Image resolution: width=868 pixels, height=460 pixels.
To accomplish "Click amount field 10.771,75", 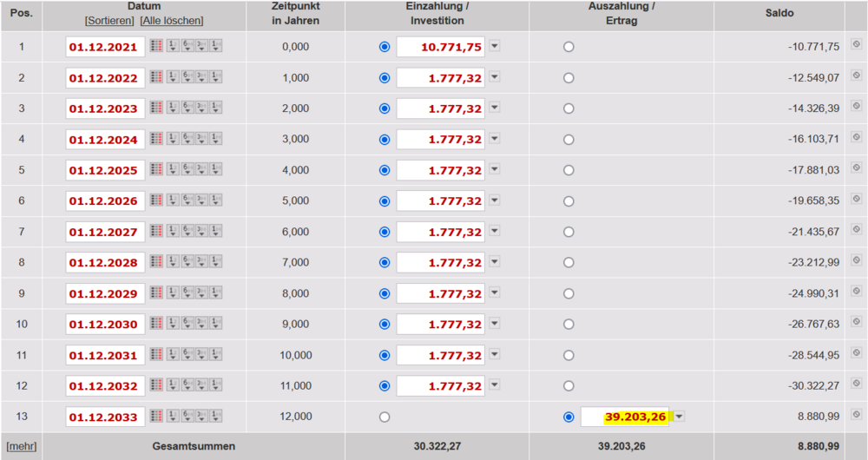I will [441, 47].
